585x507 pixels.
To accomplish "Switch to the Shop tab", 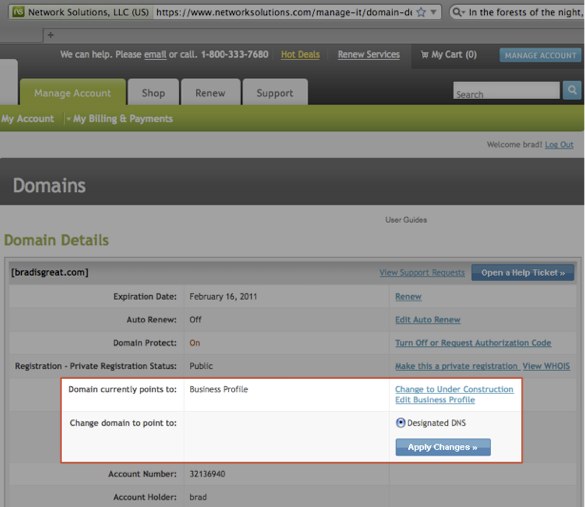I will pos(153,93).
